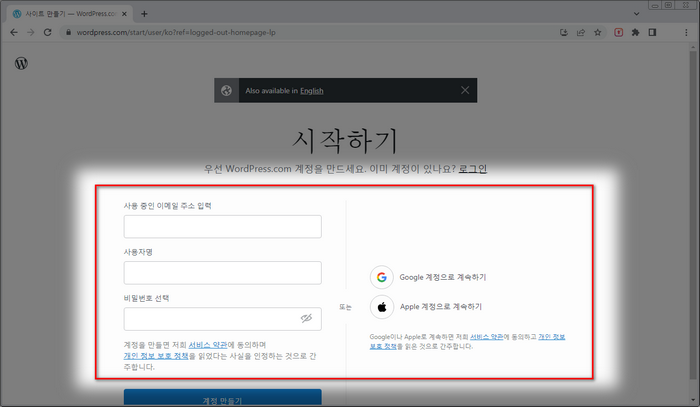Click the Google logo icon
Viewport: 700px width, 407px height.
(382, 277)
